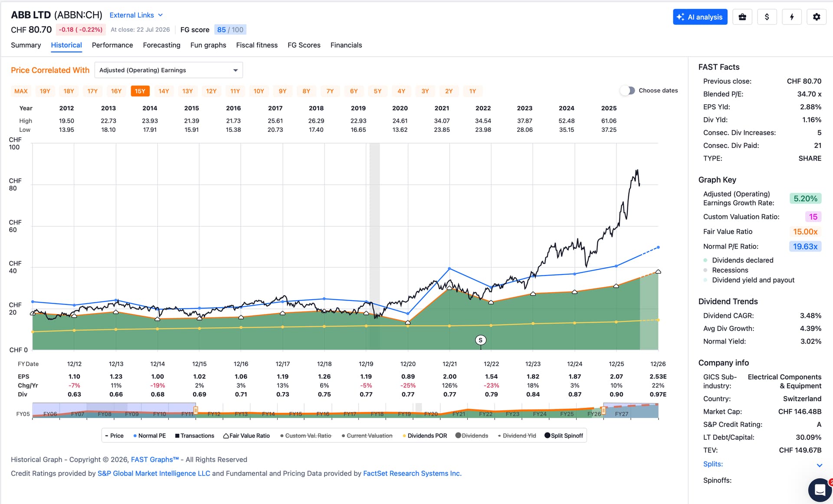Screen dimensions: 833x504
Task: Select MAX time range
Action: tap(21, 91)
